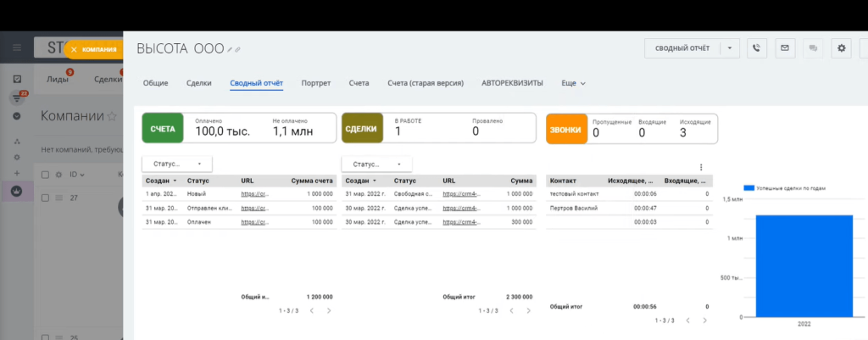Sort background grid by ID column
The width and height of the screenshot is (868, 340).
77,175
